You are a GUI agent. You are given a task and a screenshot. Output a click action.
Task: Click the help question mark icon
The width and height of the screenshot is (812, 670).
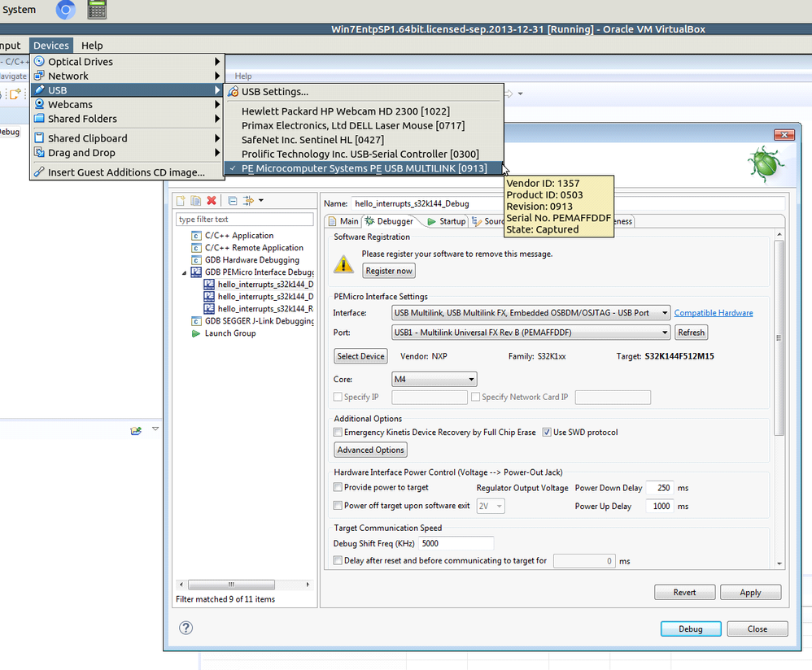[186, 628]
